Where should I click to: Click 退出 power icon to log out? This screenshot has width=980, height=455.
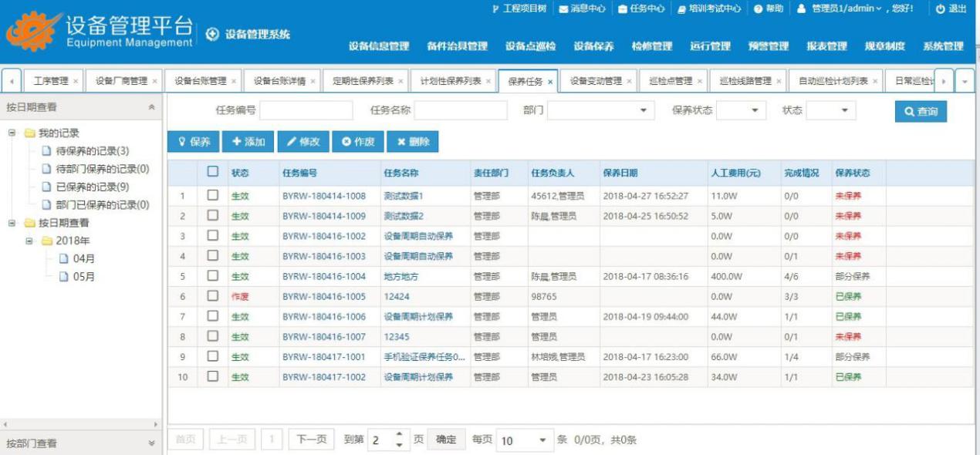[940, 8]
